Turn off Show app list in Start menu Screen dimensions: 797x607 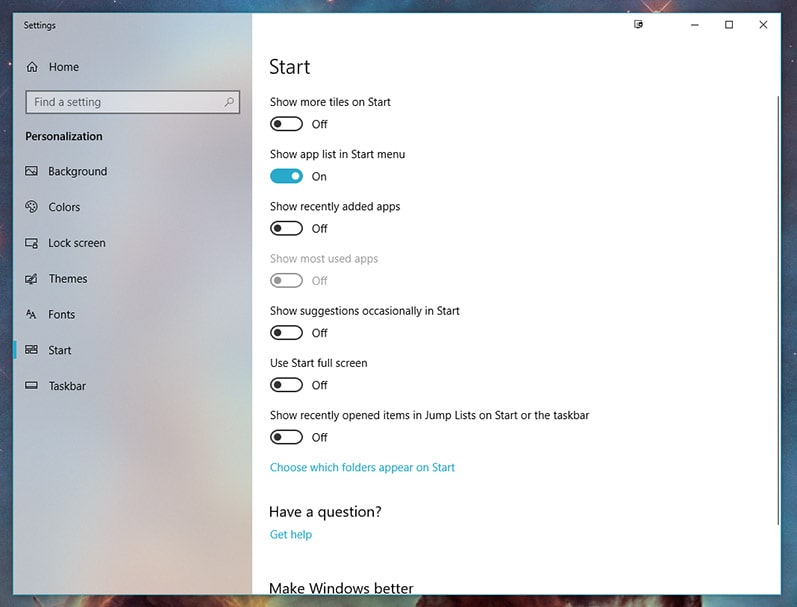point(286,176)
